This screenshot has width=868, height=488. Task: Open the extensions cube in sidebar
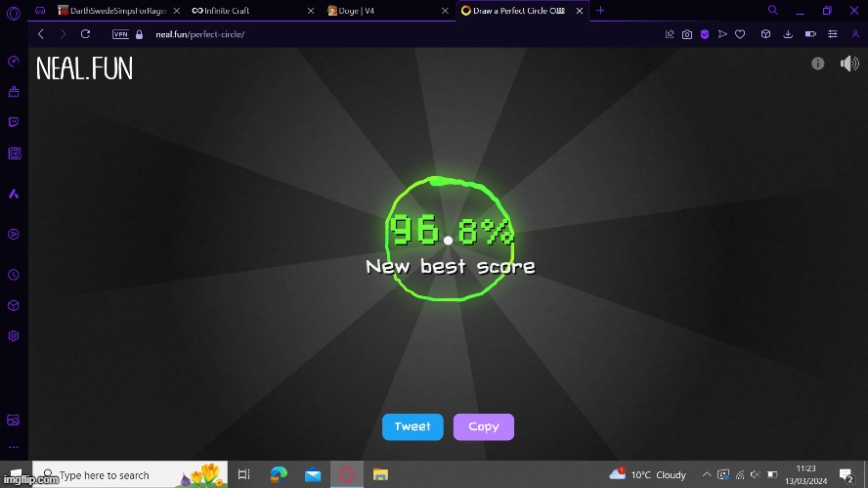pos(14,305)
